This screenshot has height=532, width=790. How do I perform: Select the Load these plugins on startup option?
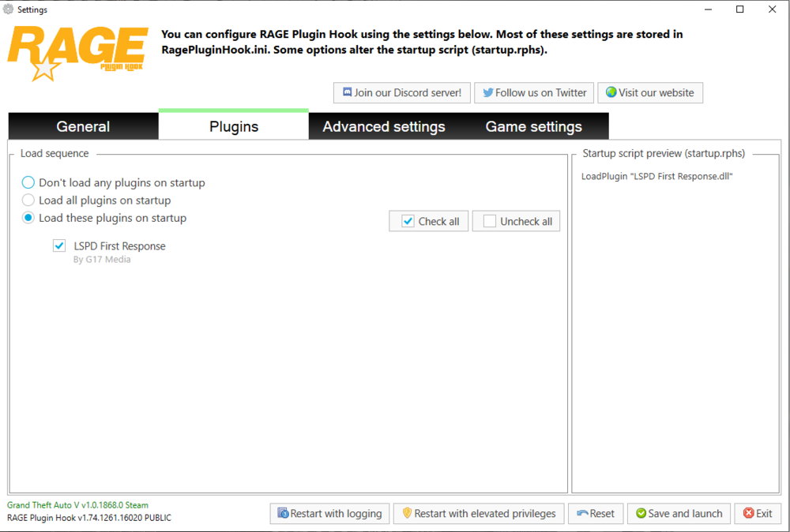tap(28, 217)
